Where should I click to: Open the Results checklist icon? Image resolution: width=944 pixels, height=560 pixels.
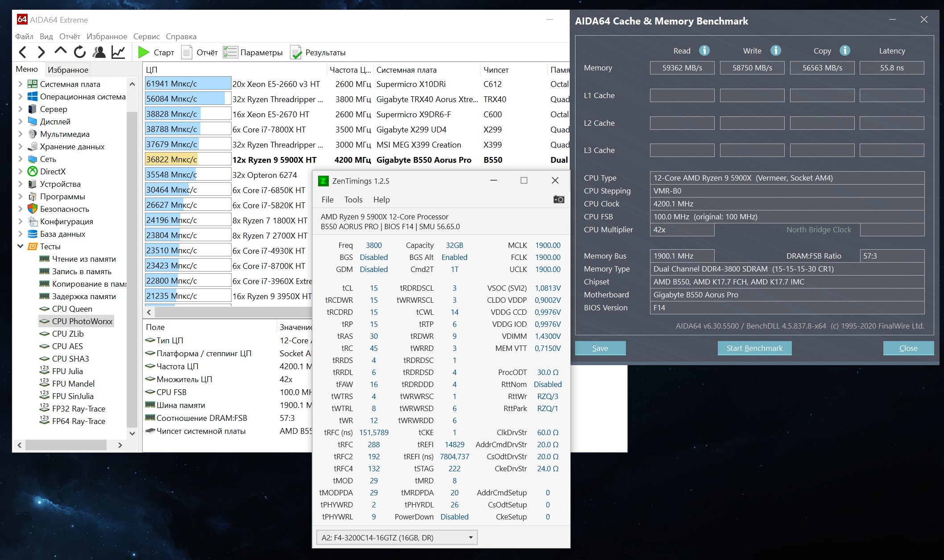(296, 52)
